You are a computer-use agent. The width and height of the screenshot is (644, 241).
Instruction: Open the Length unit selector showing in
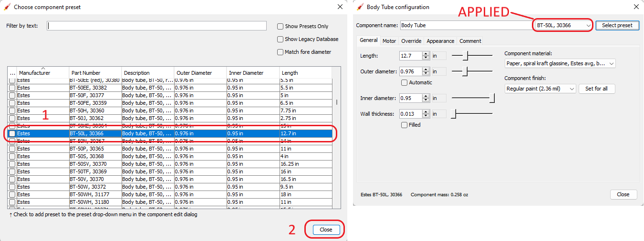(x=439, y=56)
